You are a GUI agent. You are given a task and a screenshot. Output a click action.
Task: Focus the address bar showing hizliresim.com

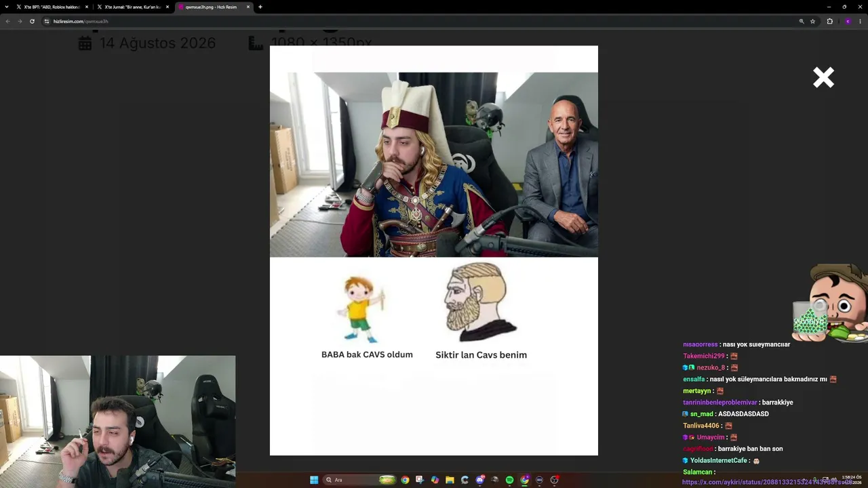pos(420,21)
